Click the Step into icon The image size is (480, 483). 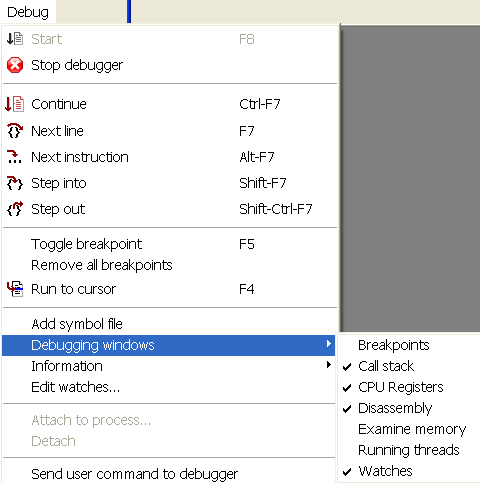[x=15, y=183]
